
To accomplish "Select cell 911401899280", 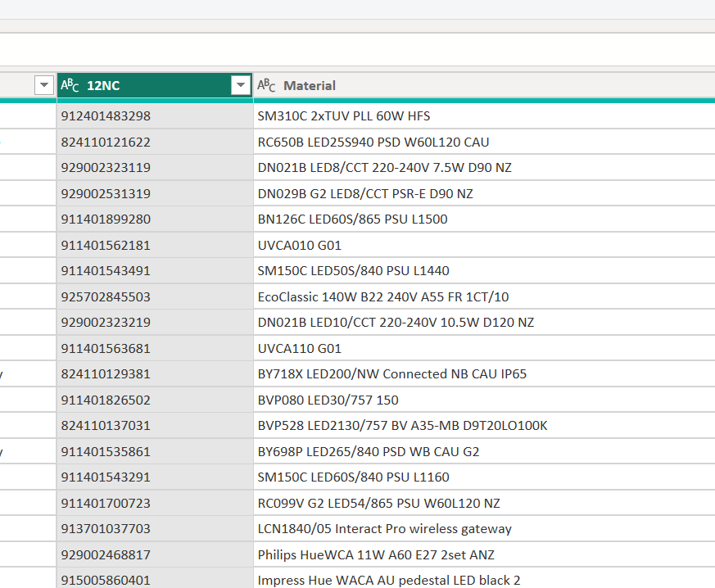I will pos(155,219).
